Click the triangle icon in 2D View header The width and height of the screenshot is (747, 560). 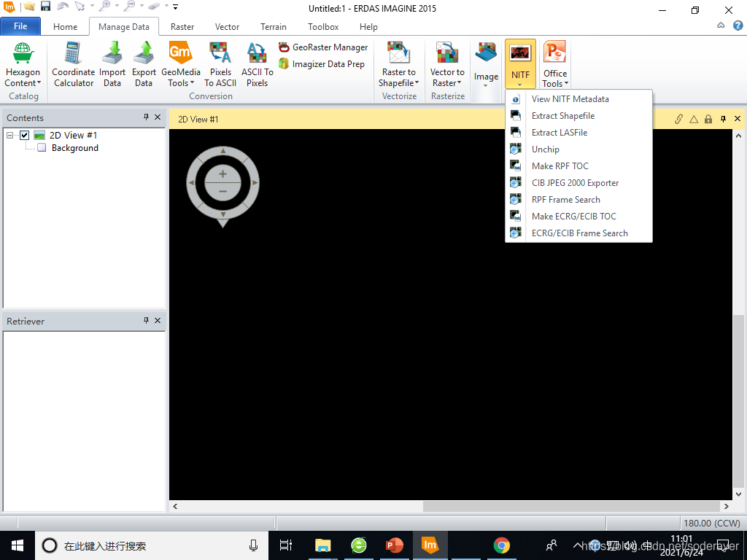tap(694, 119)
